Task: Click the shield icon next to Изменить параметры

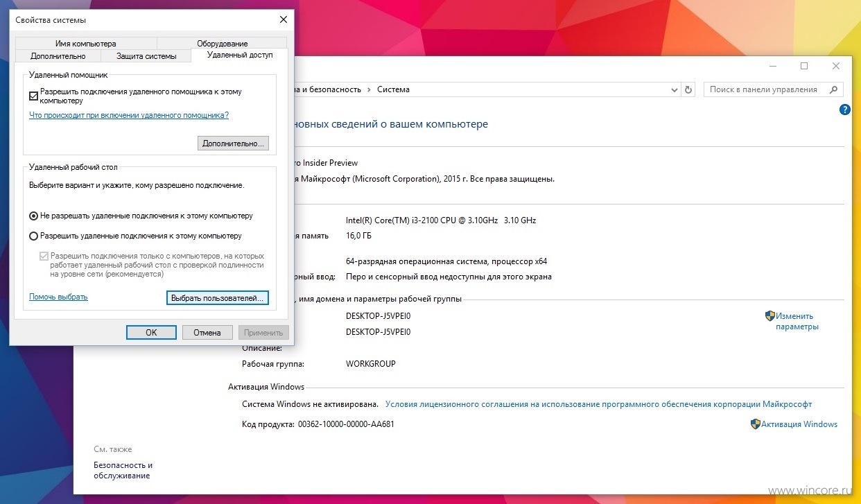Action: (x=769, y=315)
